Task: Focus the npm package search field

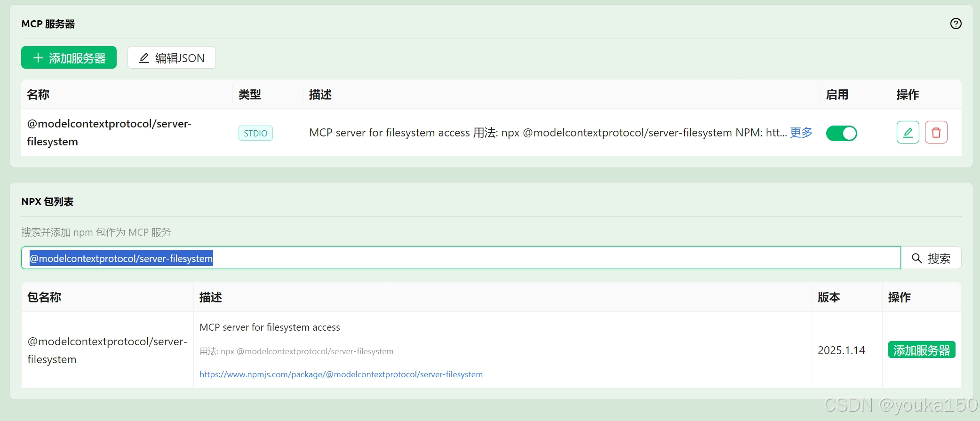Action: coord(461,258)
